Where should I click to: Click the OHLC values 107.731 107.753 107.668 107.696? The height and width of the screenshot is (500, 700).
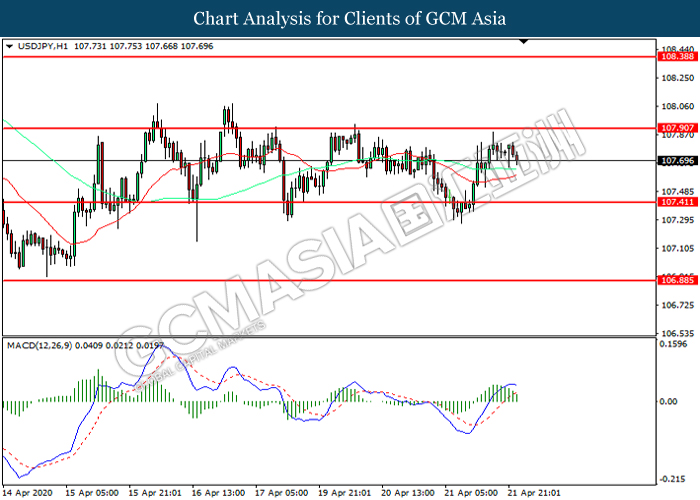144,46
